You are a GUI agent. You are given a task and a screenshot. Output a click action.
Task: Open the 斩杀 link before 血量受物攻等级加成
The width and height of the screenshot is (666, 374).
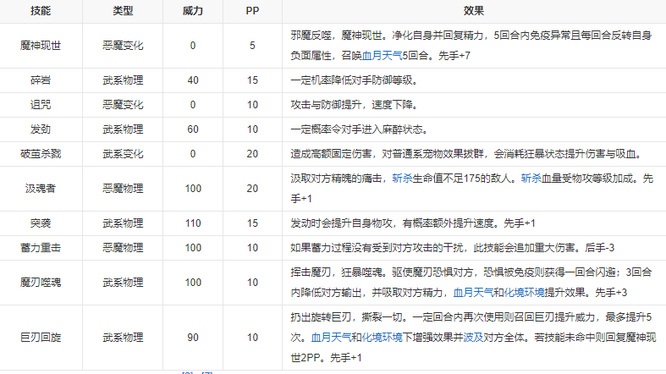tap(531, 179)
